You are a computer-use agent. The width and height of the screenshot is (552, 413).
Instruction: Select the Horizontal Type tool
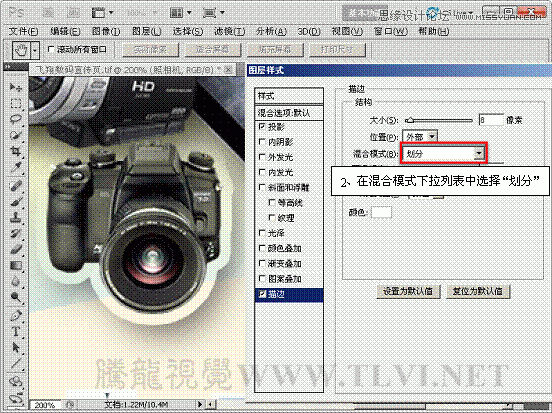[x=15, y=331]
